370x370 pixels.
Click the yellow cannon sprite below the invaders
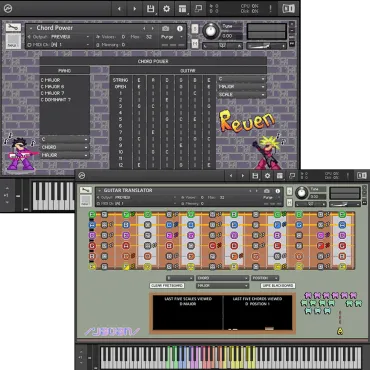[340, 331]
